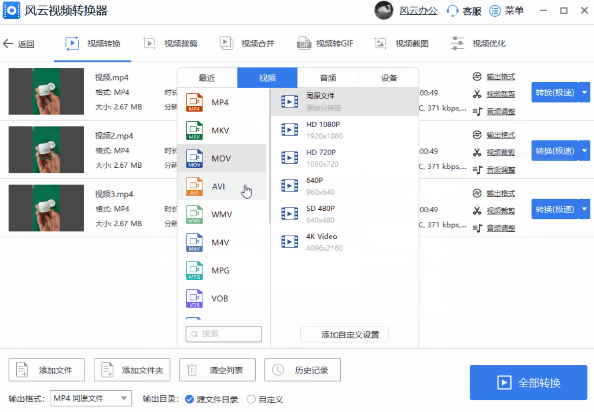Open the 菜单 menu icon
The width and height of the screenshot is (594, 412).
(495, 11)
